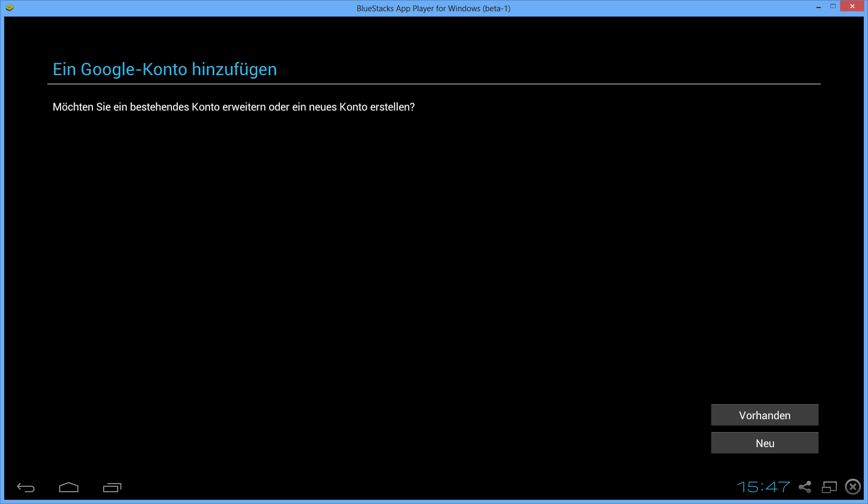
Task: Open the recent apps icon
Action: tap(112, 487)
